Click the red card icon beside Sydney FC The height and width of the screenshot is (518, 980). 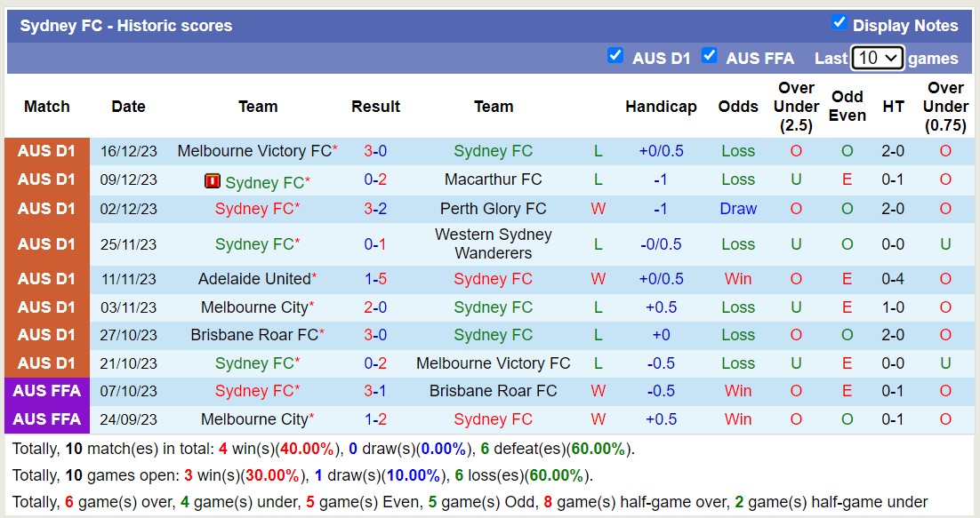[x=213, y=182]
